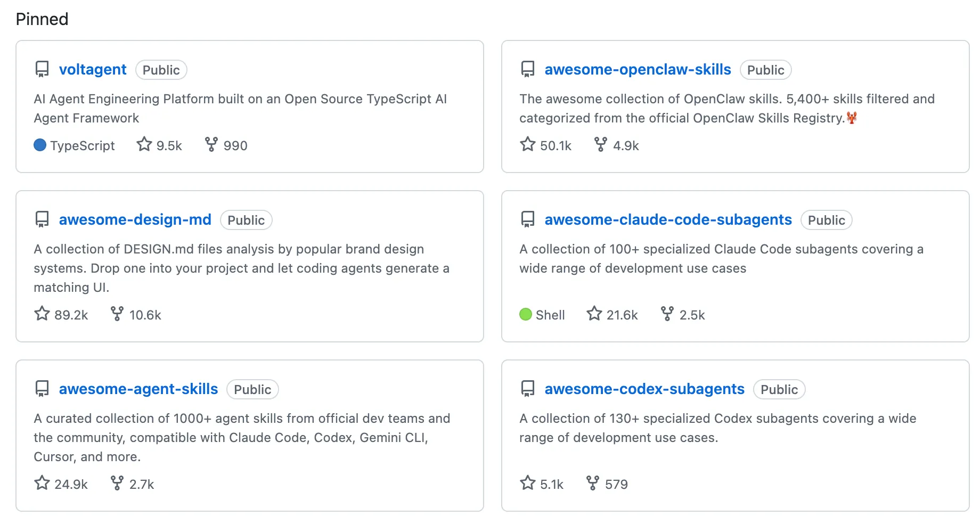Click the repository icon beside voltagent
The image size is (980, 524).
[x=42, y=70]
